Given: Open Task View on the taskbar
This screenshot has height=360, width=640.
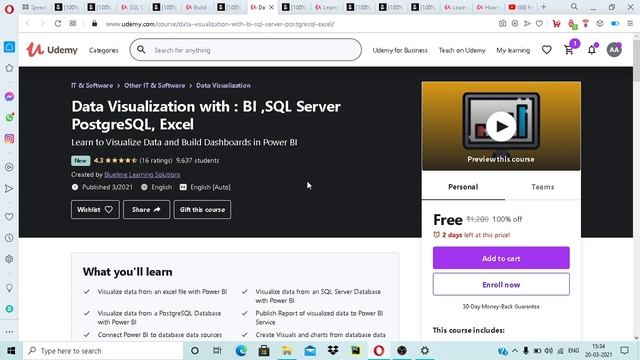Looking at the screenshot, I should point(217,351).
